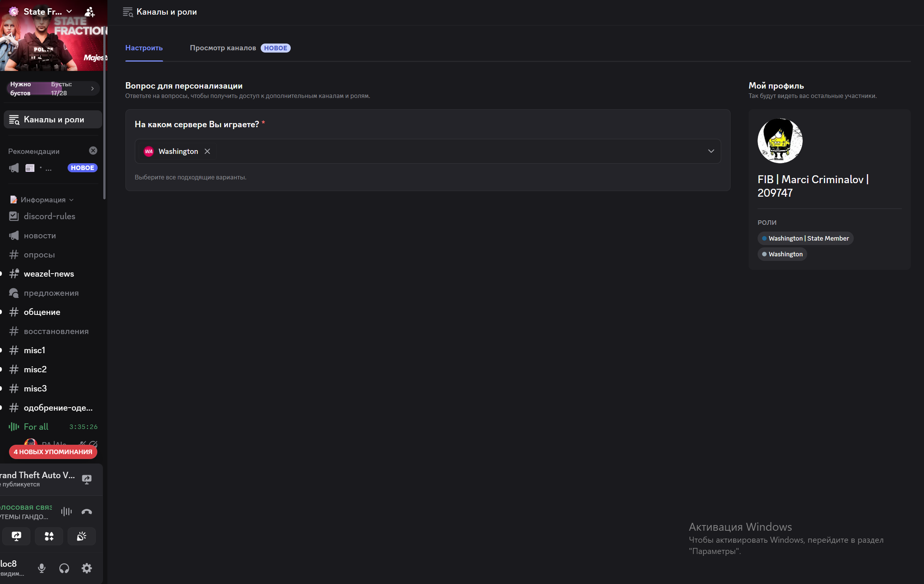Switch to Просмотр каналов tab

pos(223,48)
